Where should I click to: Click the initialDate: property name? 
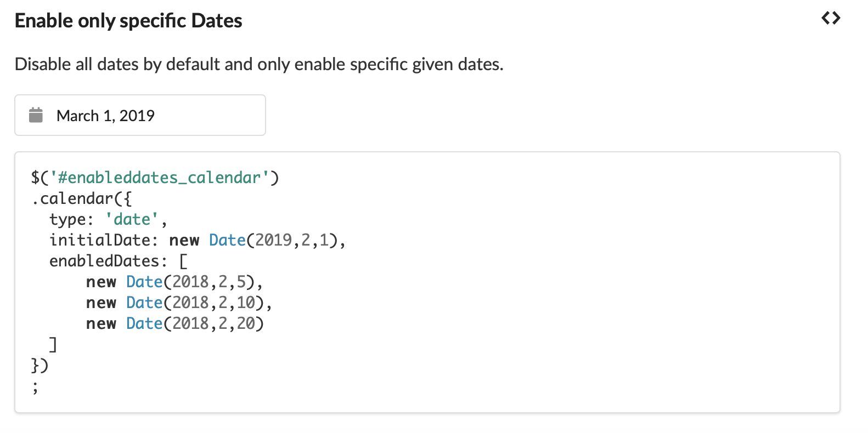[x=104, y=240]
